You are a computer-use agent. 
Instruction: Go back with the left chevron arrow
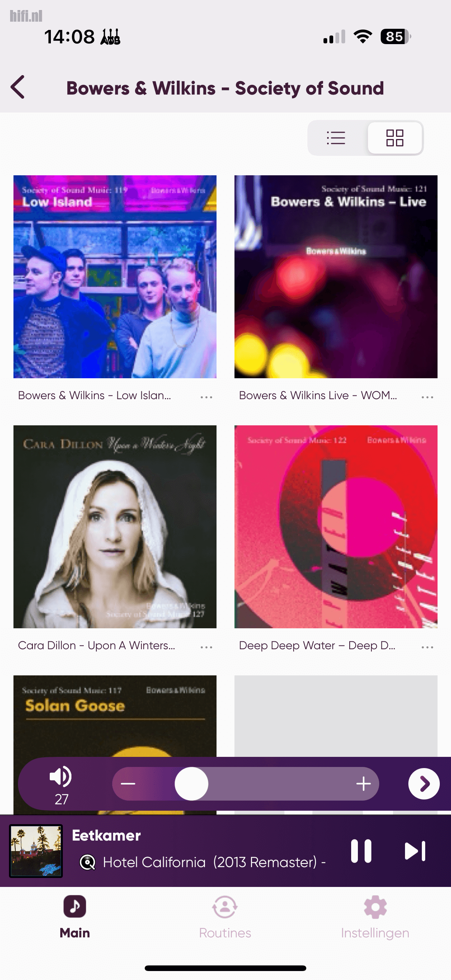tap(18, 87)
